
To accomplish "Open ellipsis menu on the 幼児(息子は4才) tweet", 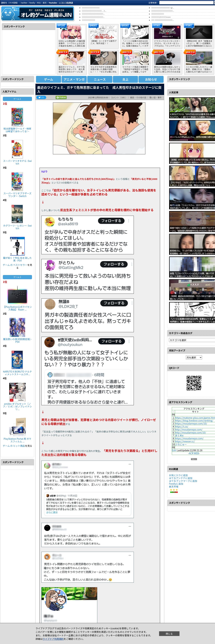I will point(130,526).
